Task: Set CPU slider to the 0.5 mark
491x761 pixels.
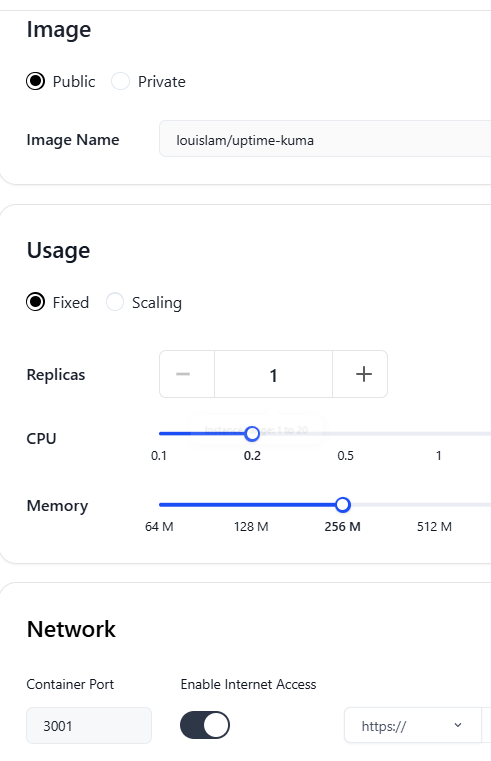Action: (345, 434)
